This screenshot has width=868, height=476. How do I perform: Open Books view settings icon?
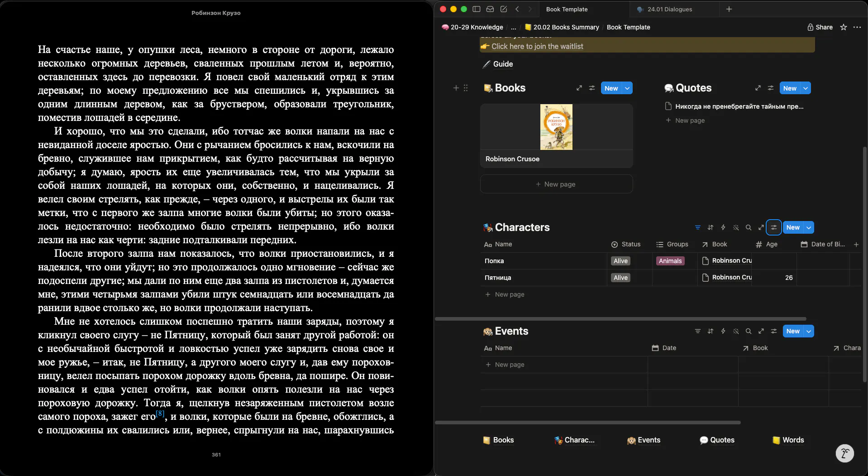pos(592,88)
